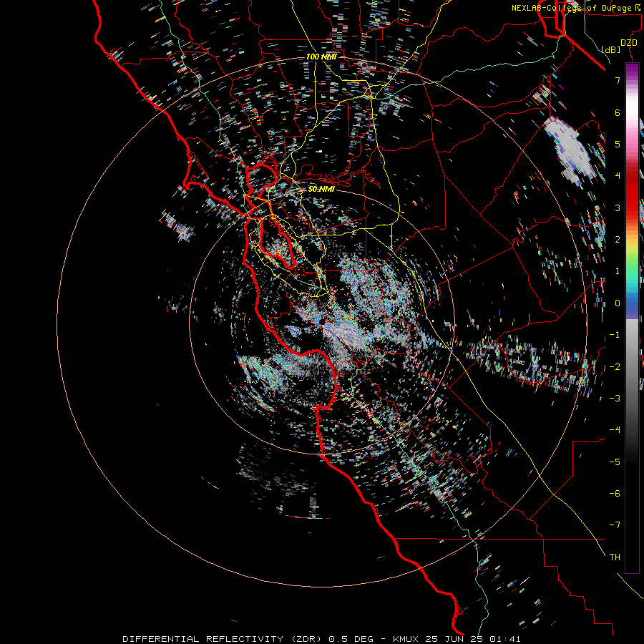
Task: Select the "7" value on the color scale
Action: 618,80
